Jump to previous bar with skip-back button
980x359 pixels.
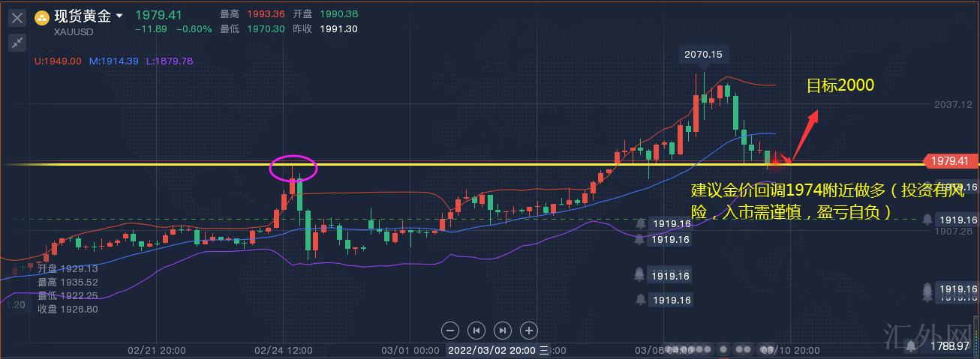pyautogui.click(x=476, y=330)
